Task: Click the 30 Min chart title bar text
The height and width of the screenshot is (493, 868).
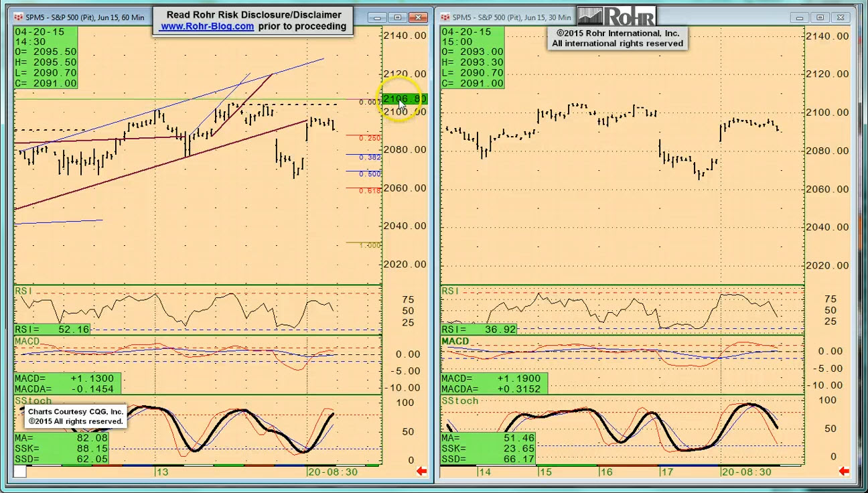Action: click(x=512, y=17)
